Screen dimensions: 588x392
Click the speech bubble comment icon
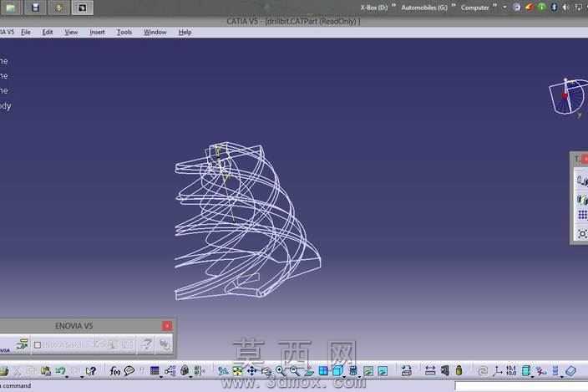tap(129, 371)
